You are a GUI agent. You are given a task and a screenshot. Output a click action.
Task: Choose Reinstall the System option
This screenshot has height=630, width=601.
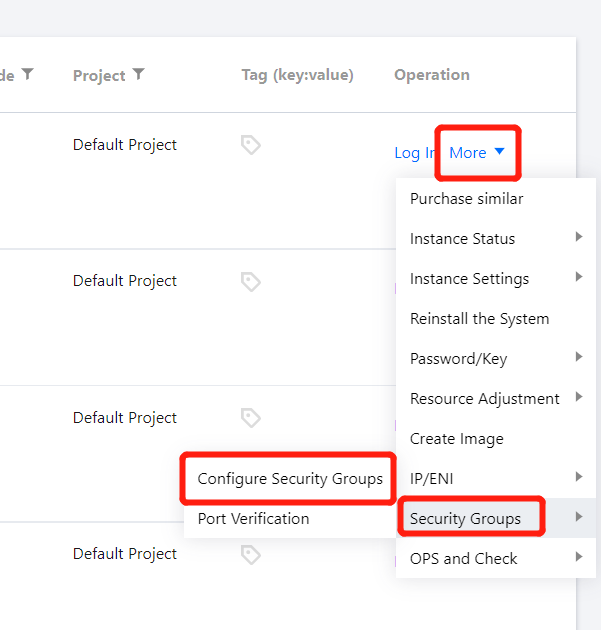[479, 319]
